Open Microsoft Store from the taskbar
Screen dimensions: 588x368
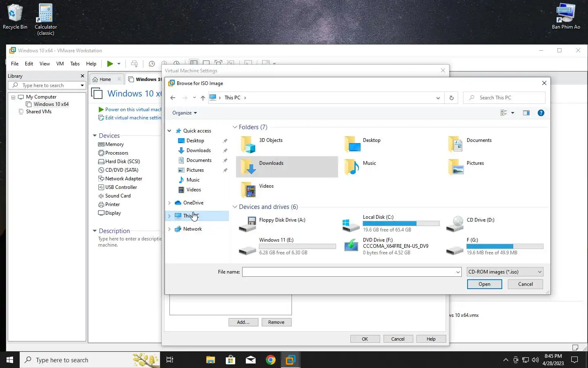click(230, 360)
